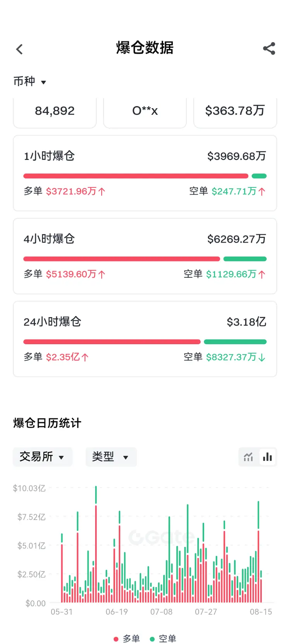Tap the up arrow beside $1129.66万
This screenshot has height=644, width=290.
[262, 275]
